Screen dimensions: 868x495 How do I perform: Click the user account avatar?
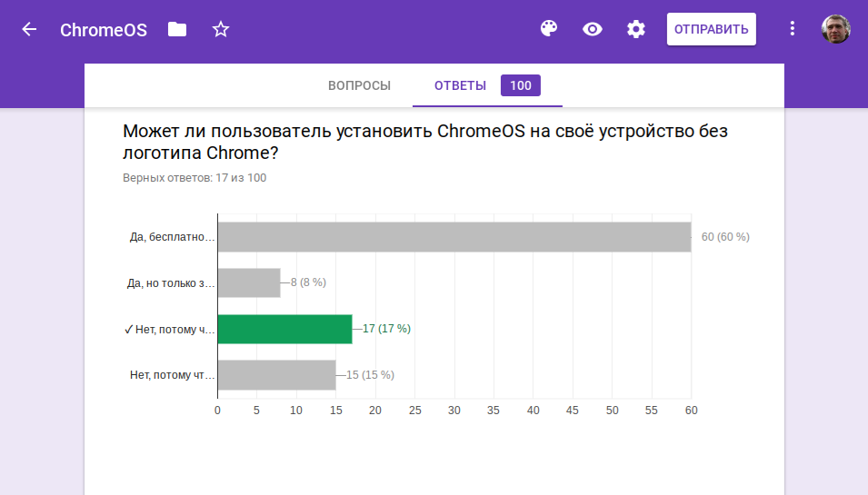836,29
